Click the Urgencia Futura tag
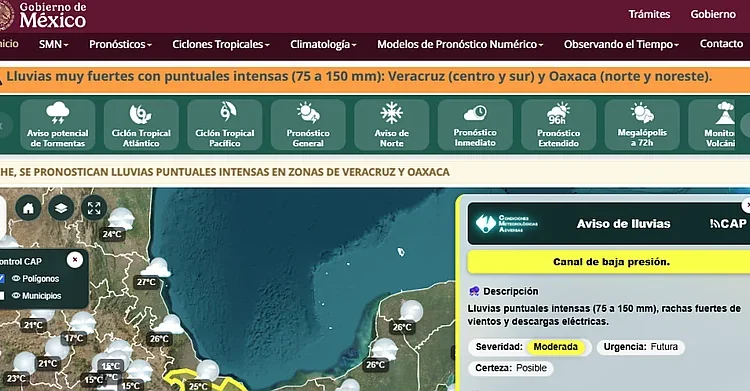The image size is (750, 391). (x=640, y=347)
